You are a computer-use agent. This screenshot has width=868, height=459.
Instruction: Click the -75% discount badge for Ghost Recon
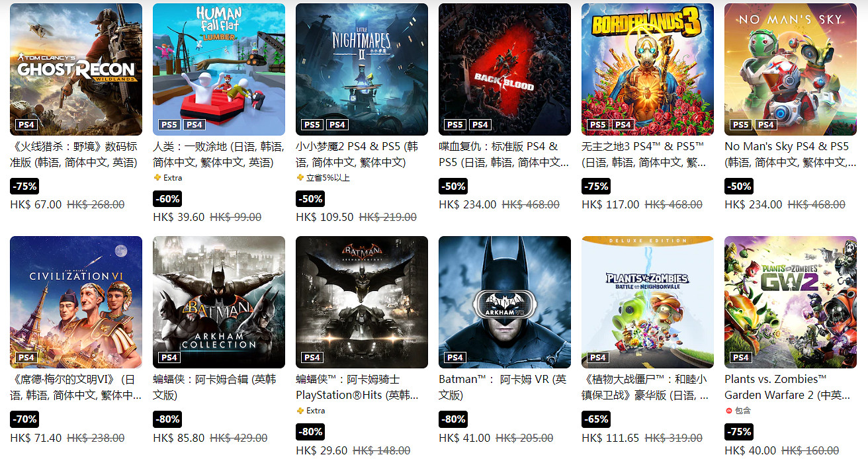tap(24, 186)
